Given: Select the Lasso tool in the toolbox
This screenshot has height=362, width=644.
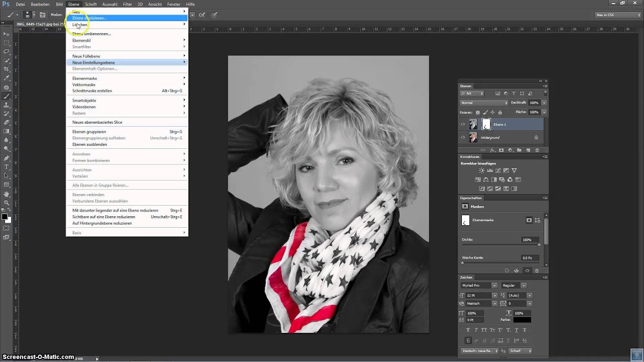Looking at the screenshot, I should [7, 51].
